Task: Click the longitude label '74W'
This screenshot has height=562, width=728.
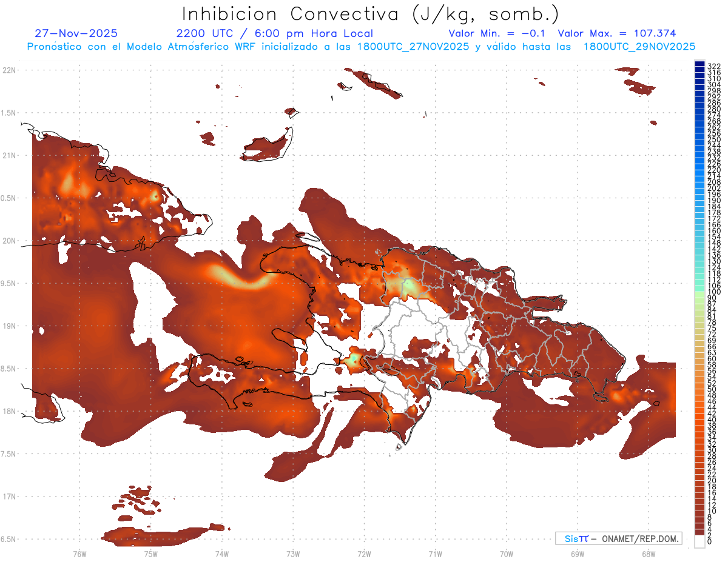Action: 221,554
